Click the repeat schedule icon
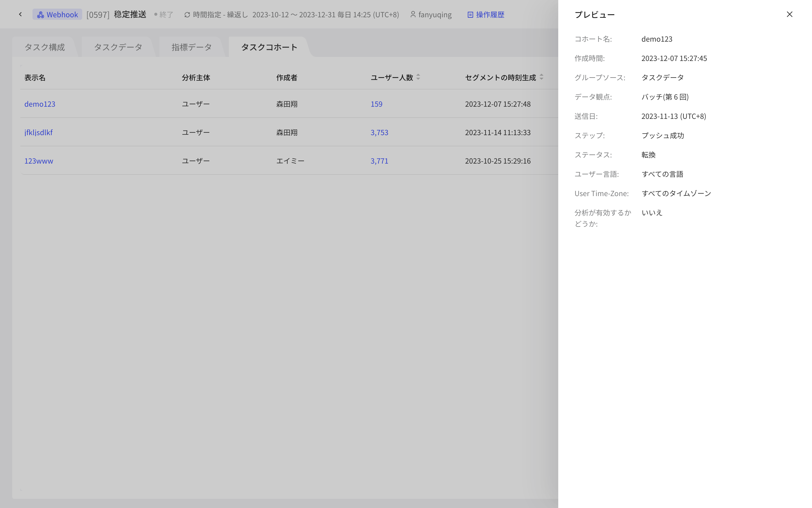Viewport: 812px width, 508px height. pyautogui.click(x=187, y=14)
